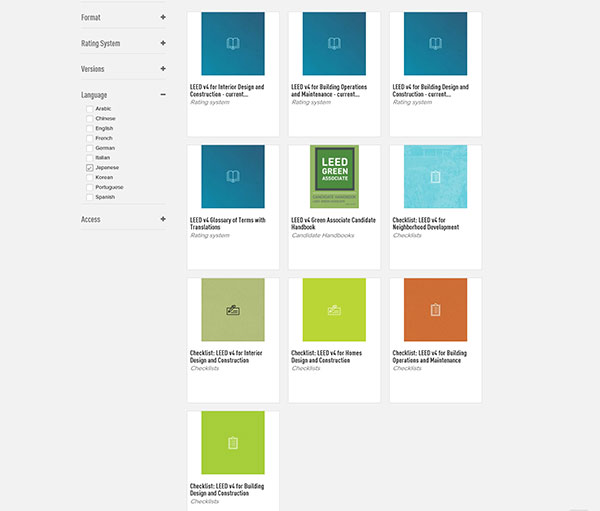
Task: Open LEED v4 for Building Operations and Maintenance title
Action: [x=329, y=90]
